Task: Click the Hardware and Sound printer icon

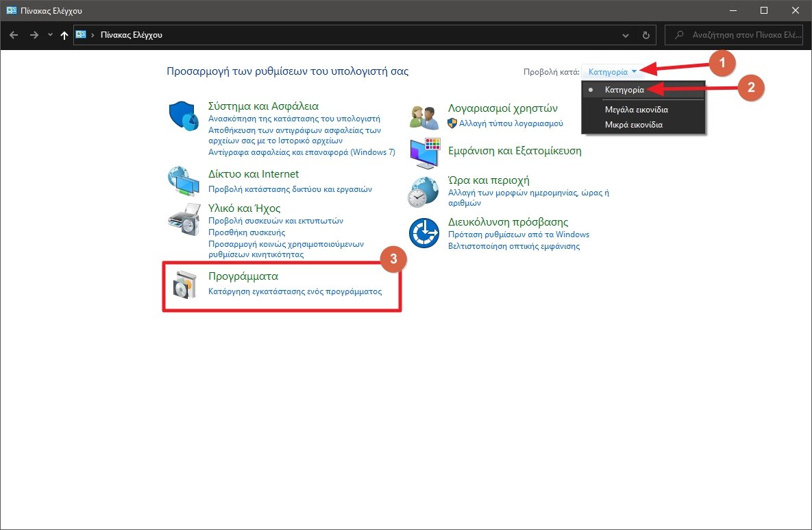Action: tap(183, 219)
